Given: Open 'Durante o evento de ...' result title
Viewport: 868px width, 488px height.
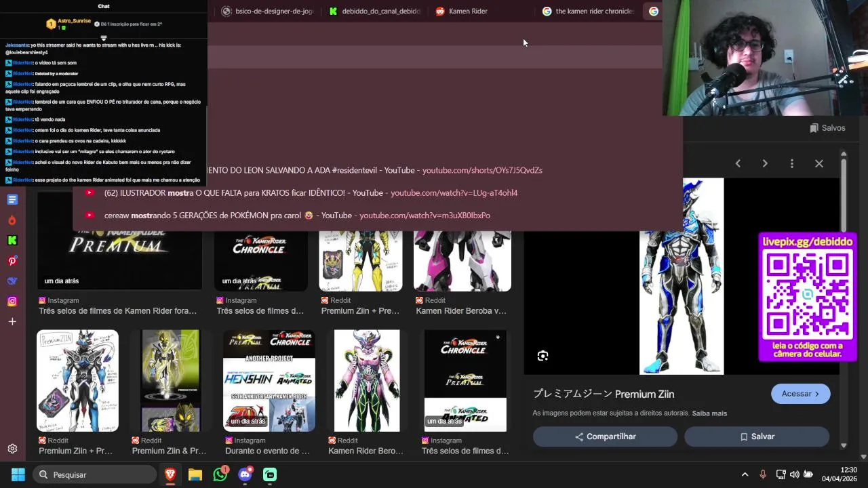Looking at the screenshot, I should [267, 451].
